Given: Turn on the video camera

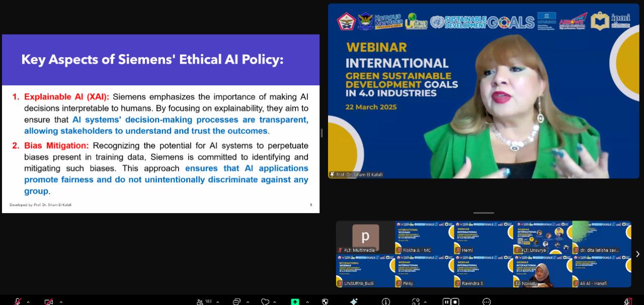Looking at the screenshot, I should pyautogui.click(x=48, y=301).
